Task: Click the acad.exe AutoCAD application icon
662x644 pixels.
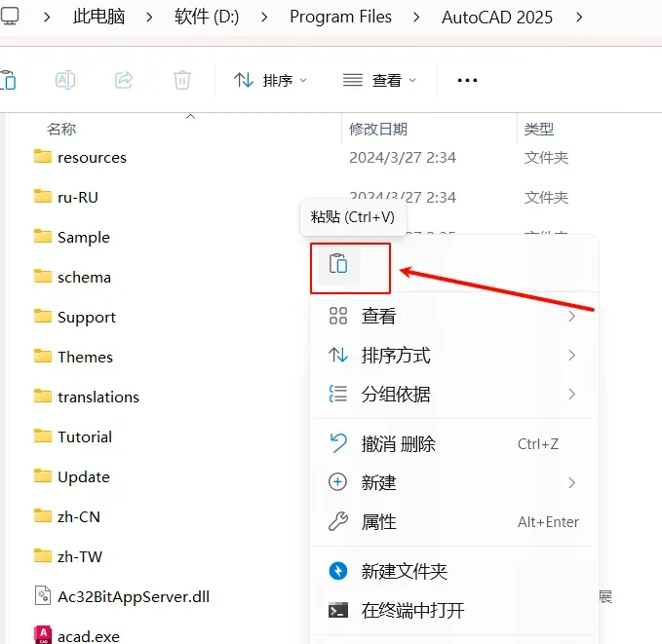Action: (x=43, y=634)
